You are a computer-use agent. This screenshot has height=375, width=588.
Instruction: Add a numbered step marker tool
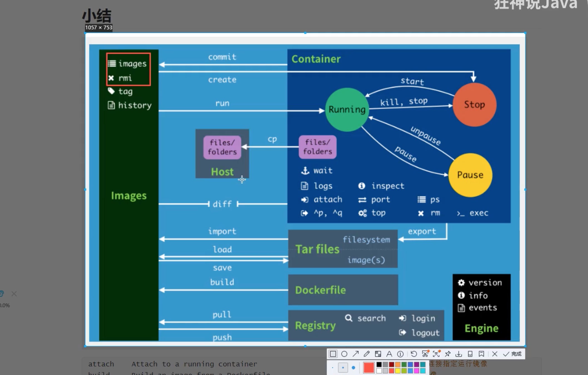point(400,354)
